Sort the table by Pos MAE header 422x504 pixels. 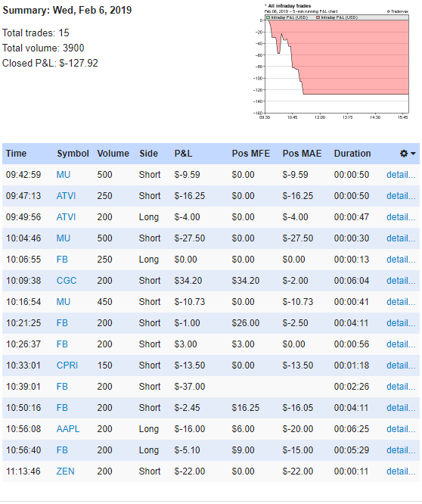coord(302,154)
